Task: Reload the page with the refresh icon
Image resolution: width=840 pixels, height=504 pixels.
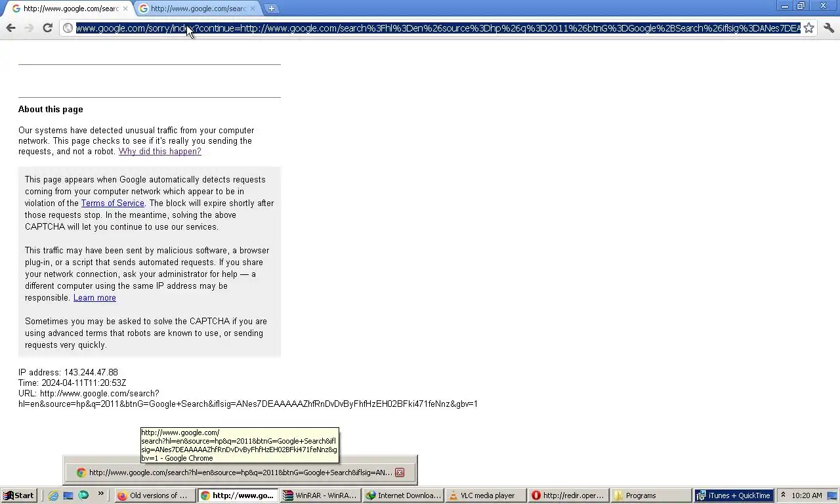Action: 47,28
